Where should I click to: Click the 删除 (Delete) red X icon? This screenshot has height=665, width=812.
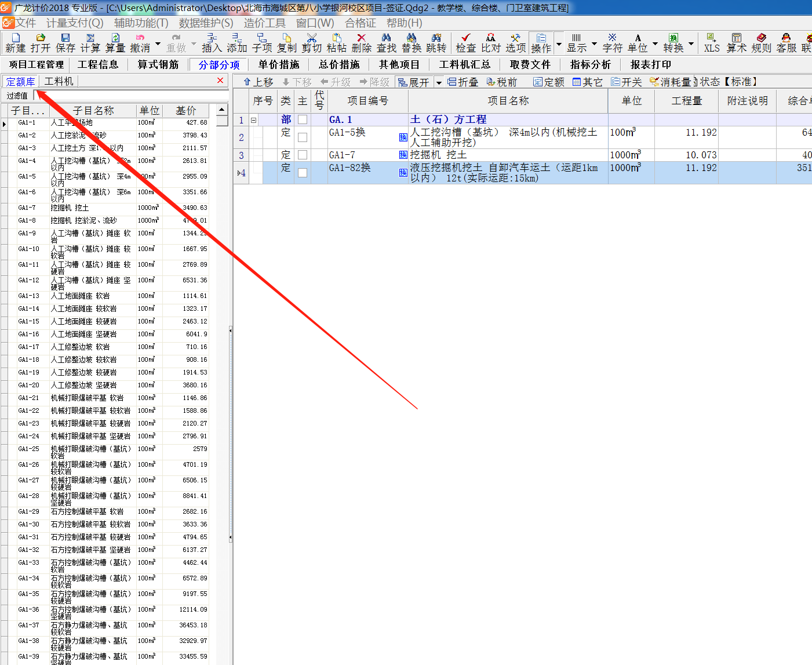click(x=362, y=43)
